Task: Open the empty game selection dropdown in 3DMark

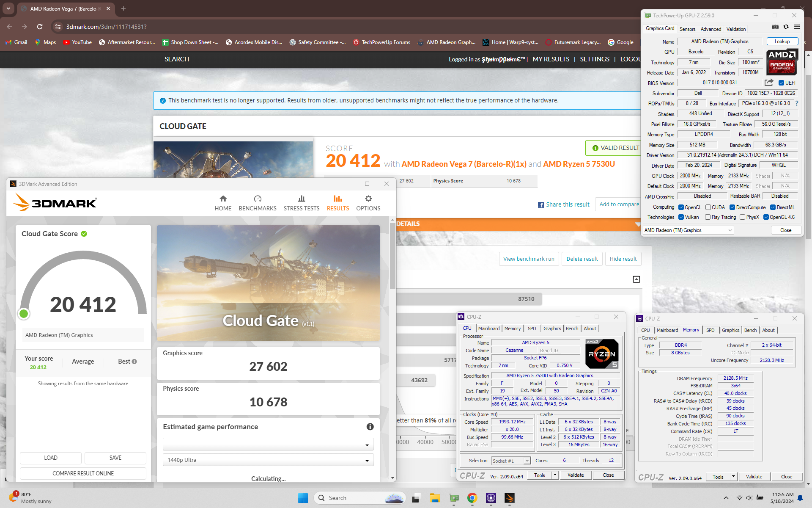Action: click(268, 444)
